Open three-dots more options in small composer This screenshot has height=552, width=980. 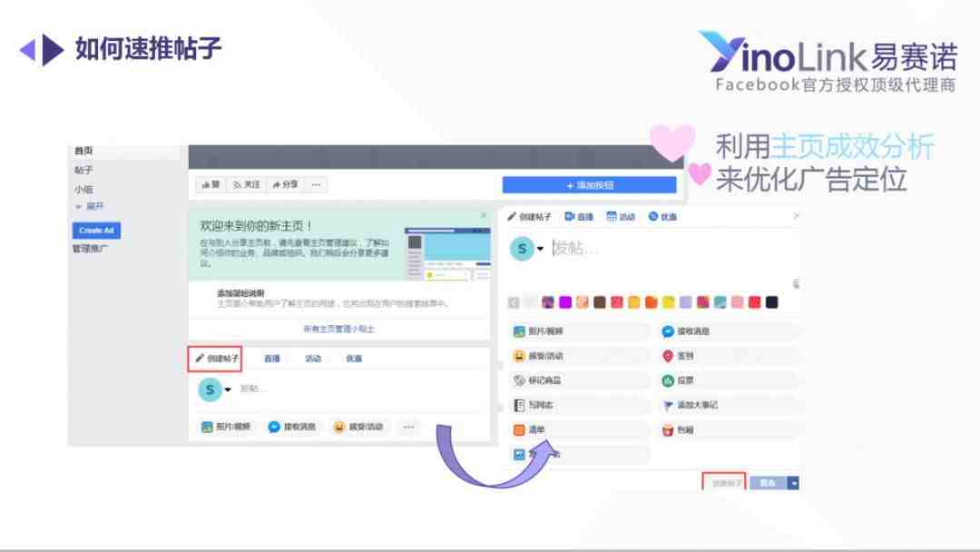[x=408, y=427]
